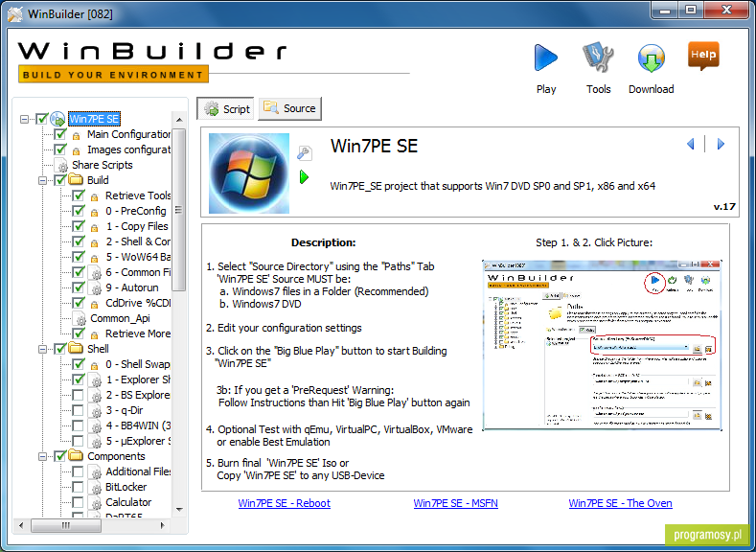Enable the 4 - BB4WIN checkbox

coord(78,425)
